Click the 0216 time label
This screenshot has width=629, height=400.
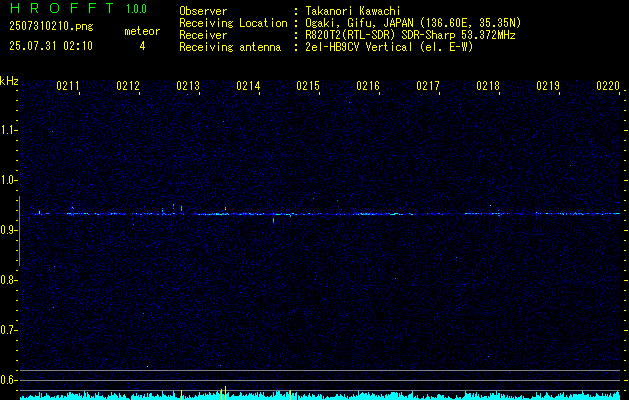coord(368,86)
